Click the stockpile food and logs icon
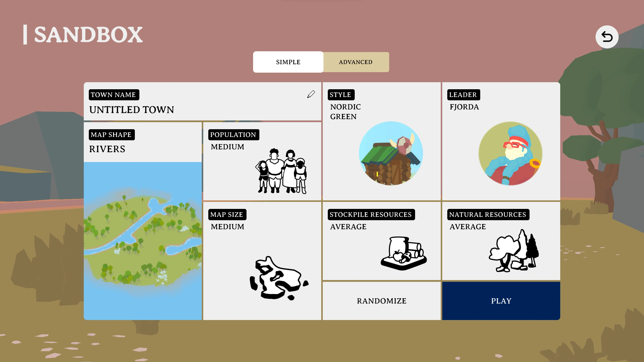This screenshot has width=644, height=362. tap(404, 253)
